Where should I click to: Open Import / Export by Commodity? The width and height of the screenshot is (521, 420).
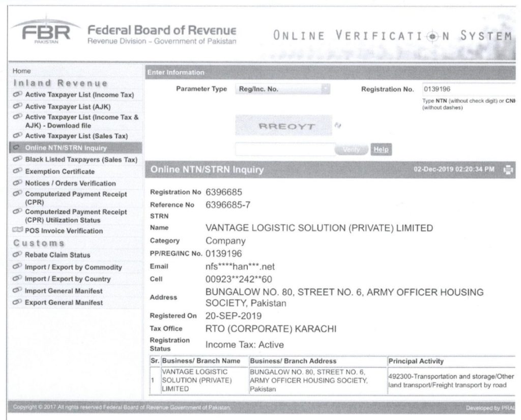pos(73,267)
